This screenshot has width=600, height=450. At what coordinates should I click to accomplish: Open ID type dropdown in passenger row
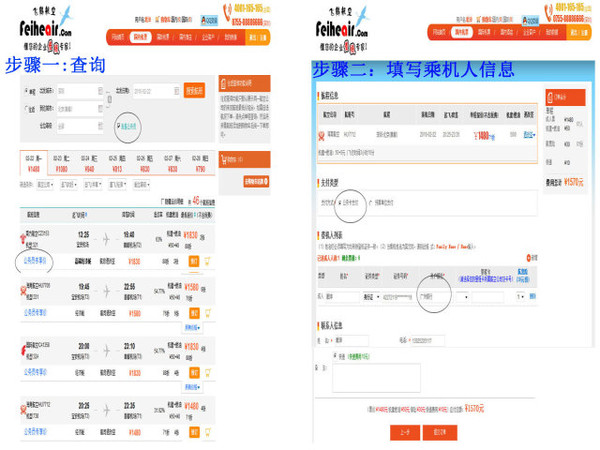pos(371,297)
